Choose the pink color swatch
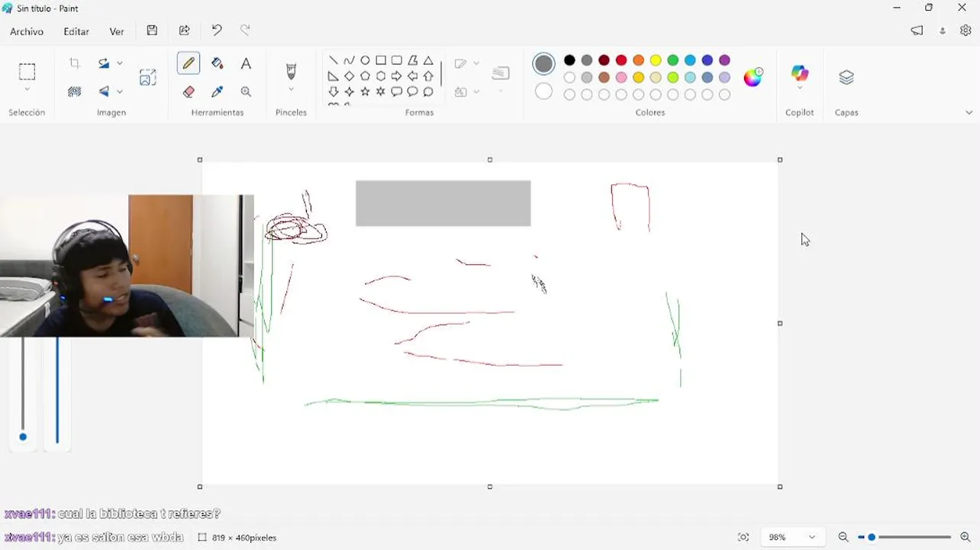The height and width of the screenshot is (550, 980). tap(621, 77)
